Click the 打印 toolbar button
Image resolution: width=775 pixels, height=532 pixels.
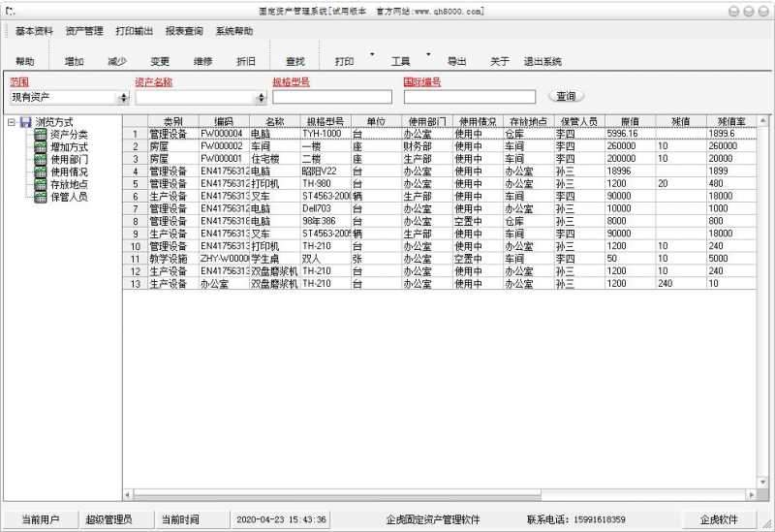[344, 61]
